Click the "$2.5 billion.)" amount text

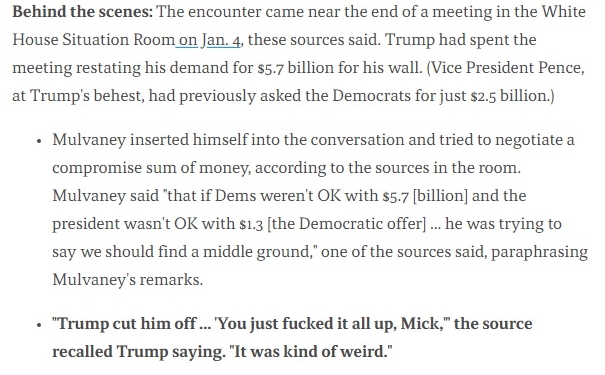pos(512,96)
